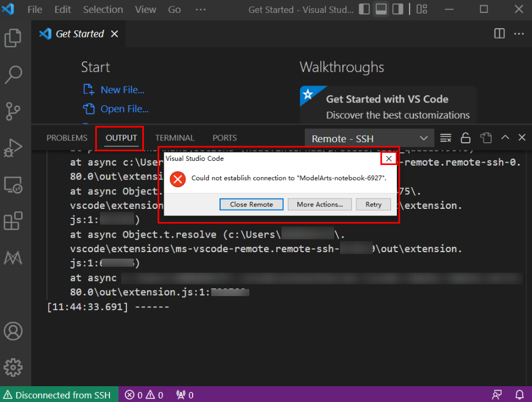Open the Selection menu
Screen dimensions: 532x402
point(103,9)
